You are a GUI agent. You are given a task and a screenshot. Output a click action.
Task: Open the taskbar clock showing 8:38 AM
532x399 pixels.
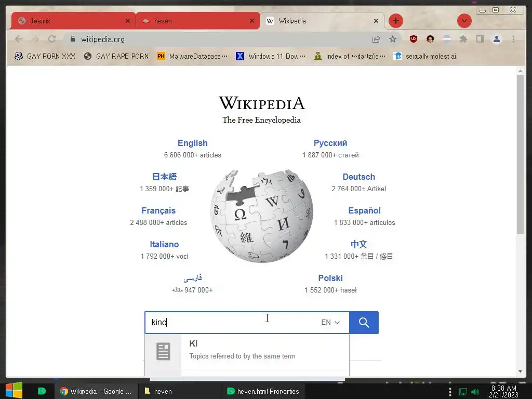pos(503,392)
